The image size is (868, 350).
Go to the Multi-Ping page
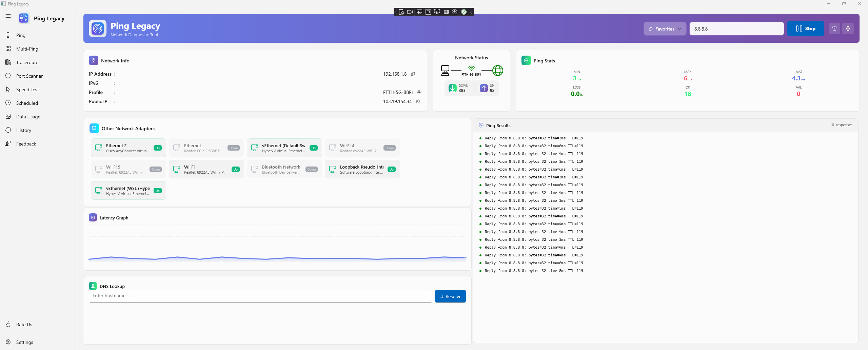coord(37,49)
